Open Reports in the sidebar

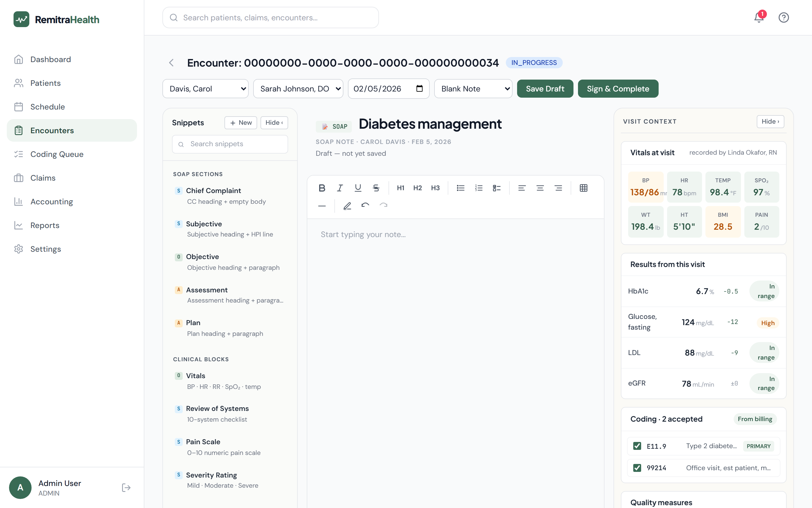(x=72, y=225)
